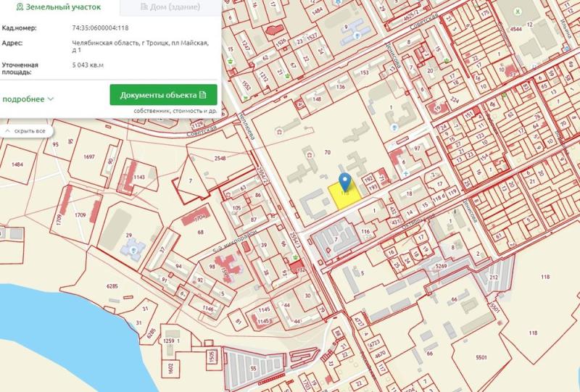Screen dimensions: 580x392
Task: Select parcel labeled 4544
Action: (x=515, y=29)
